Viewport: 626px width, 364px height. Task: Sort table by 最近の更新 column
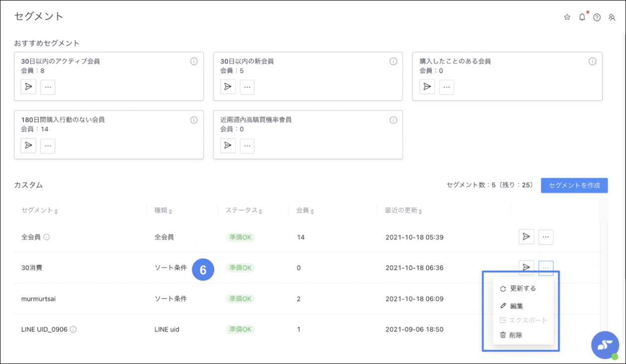(403, 211)
